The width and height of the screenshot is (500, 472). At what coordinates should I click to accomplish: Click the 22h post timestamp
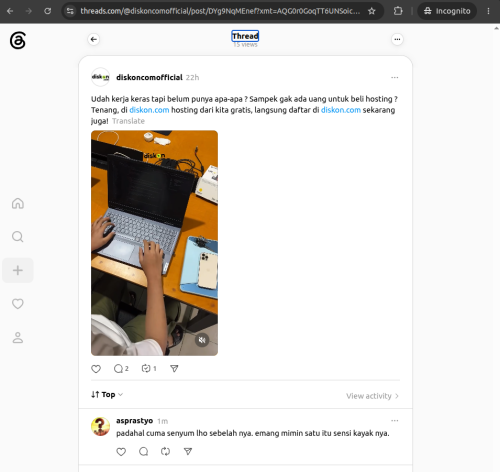coord(192,78)
